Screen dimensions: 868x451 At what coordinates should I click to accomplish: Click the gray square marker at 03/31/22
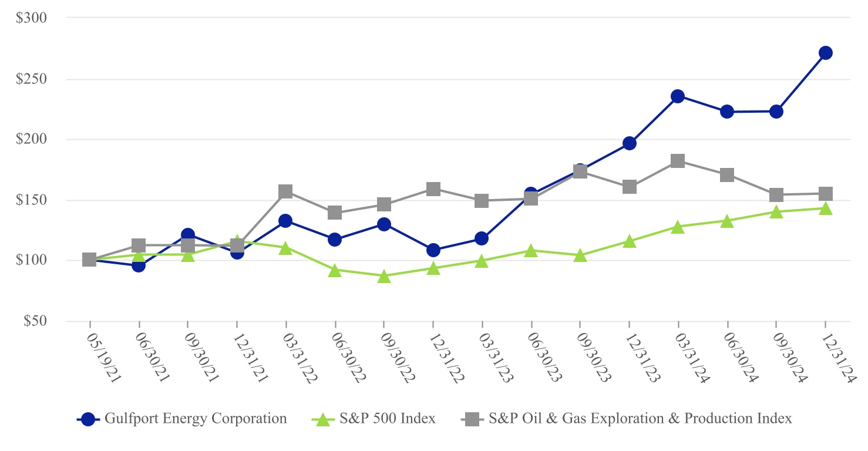pyautogui.click(x=286, y=191)
